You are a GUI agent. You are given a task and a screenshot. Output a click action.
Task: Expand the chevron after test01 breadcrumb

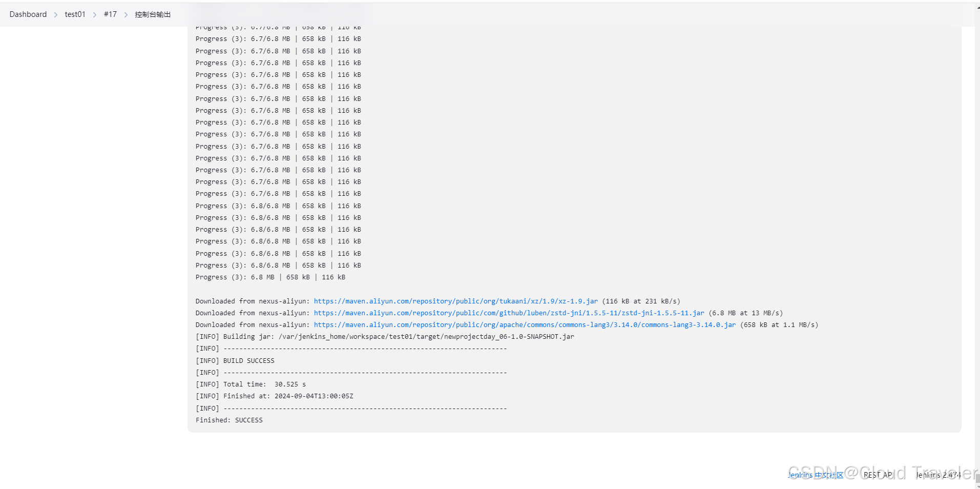[x=95, y=15]
